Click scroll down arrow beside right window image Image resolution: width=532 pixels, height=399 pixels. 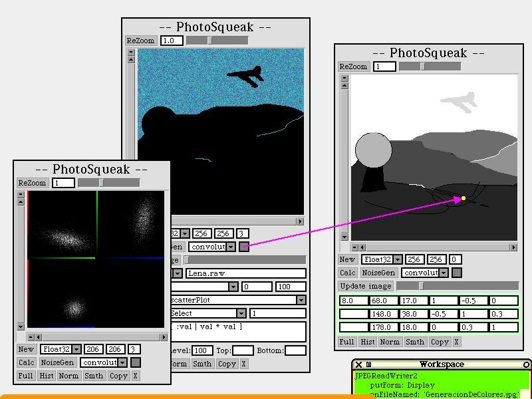click(344, 237)
